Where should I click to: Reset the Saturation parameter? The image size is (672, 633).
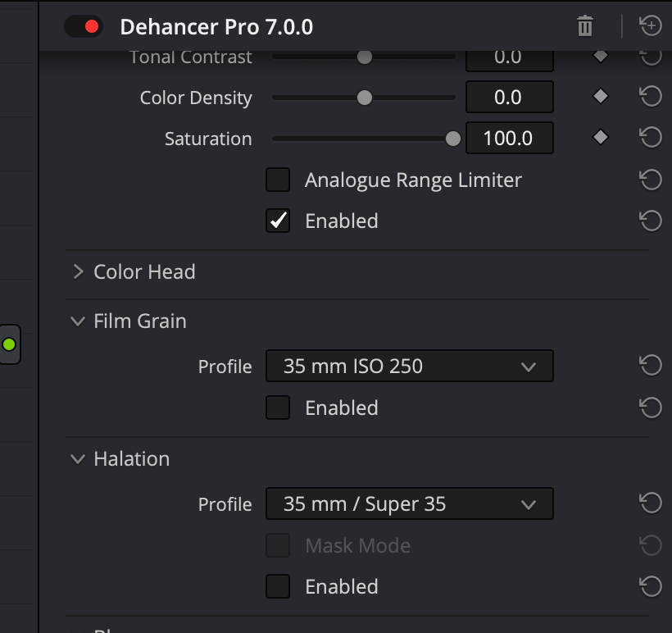[x=650, y=138]
